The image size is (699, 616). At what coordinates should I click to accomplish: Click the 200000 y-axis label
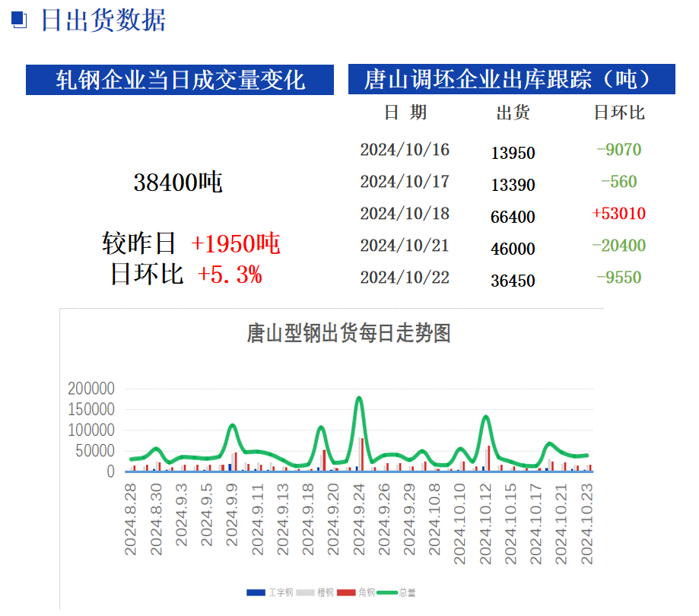pyautogui.click(x=91, y=389)
